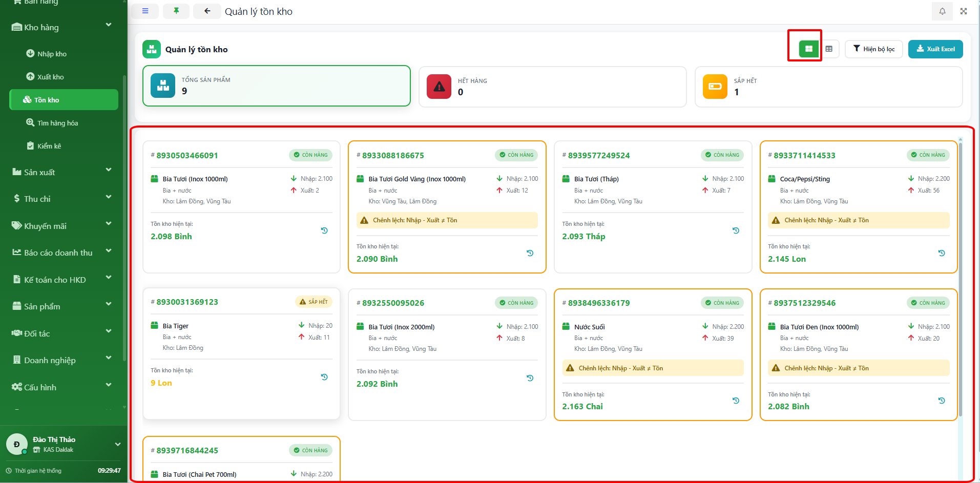Switch to table list view
Viewport: 980px width, 483px height.
pyautogui.click(x=829, y=49)
